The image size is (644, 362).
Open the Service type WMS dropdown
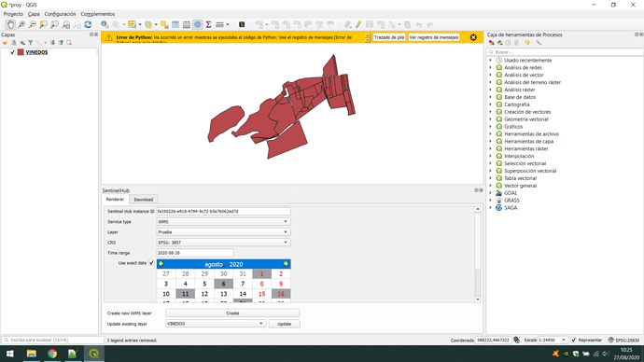point(223,222)
